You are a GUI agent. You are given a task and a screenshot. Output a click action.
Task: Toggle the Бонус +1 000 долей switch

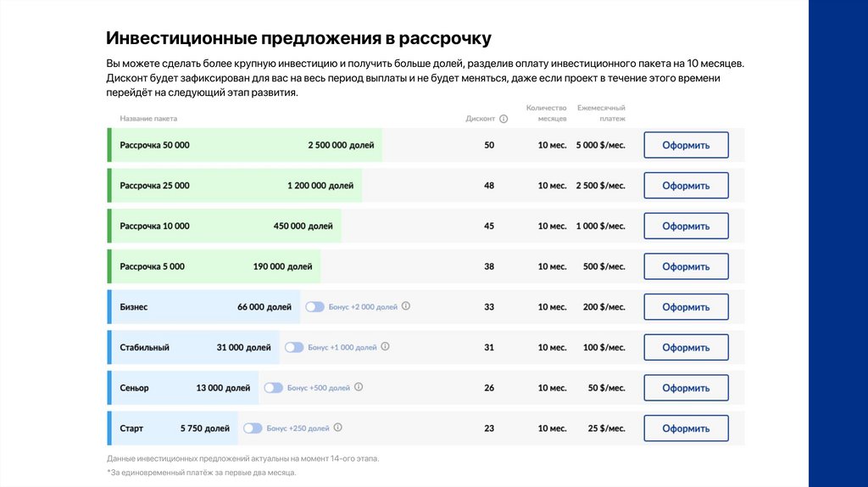[294, 347]
